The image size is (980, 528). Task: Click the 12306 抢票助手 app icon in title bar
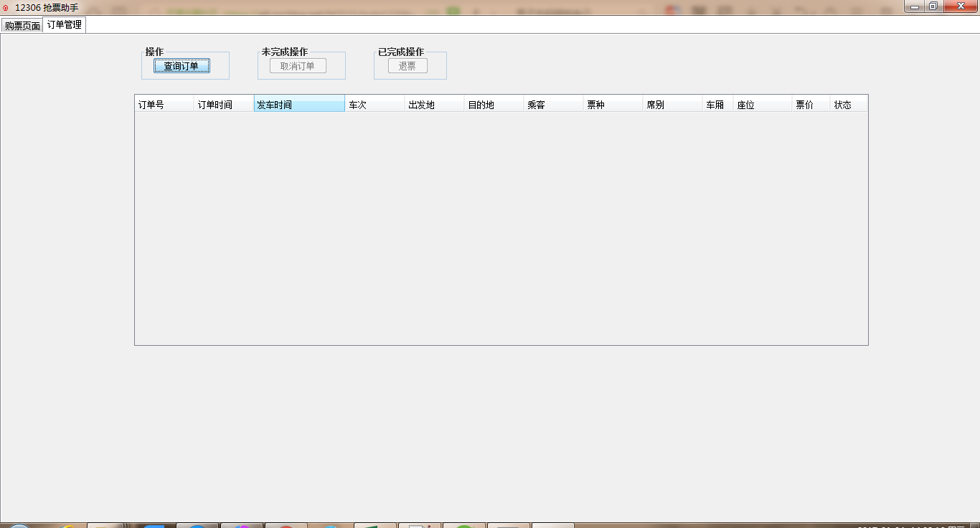(x=6, y=7)
